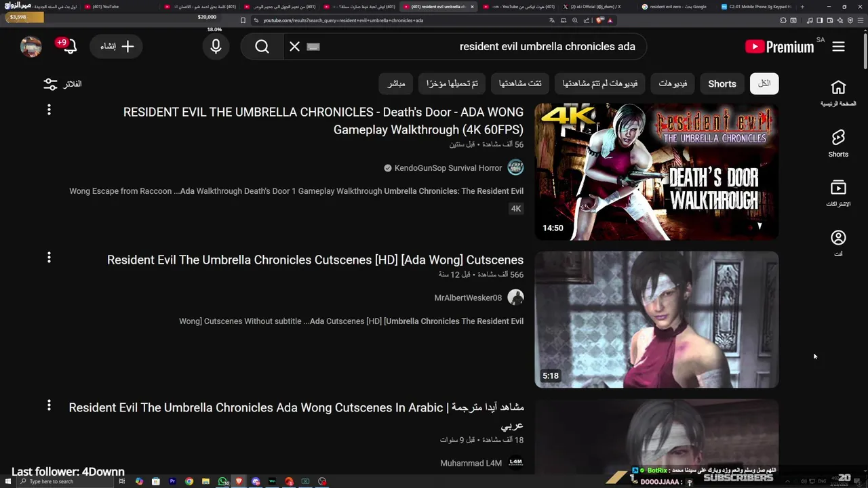The height and width of the screenshot is (488, 868).
Task: Open Premiere Pro from taskbar
Action: point(172,481)
